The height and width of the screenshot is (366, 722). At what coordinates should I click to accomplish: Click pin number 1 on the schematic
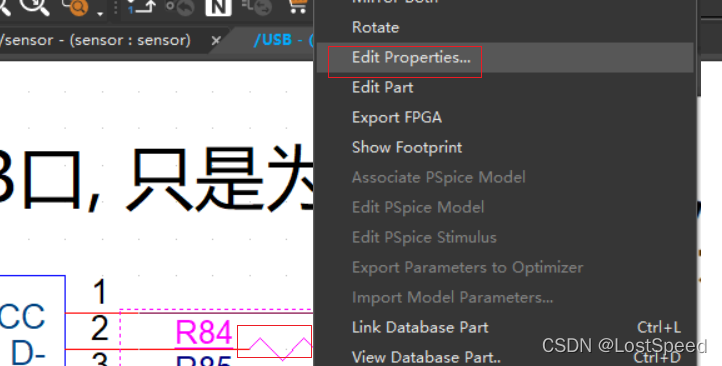click(99, 291)
